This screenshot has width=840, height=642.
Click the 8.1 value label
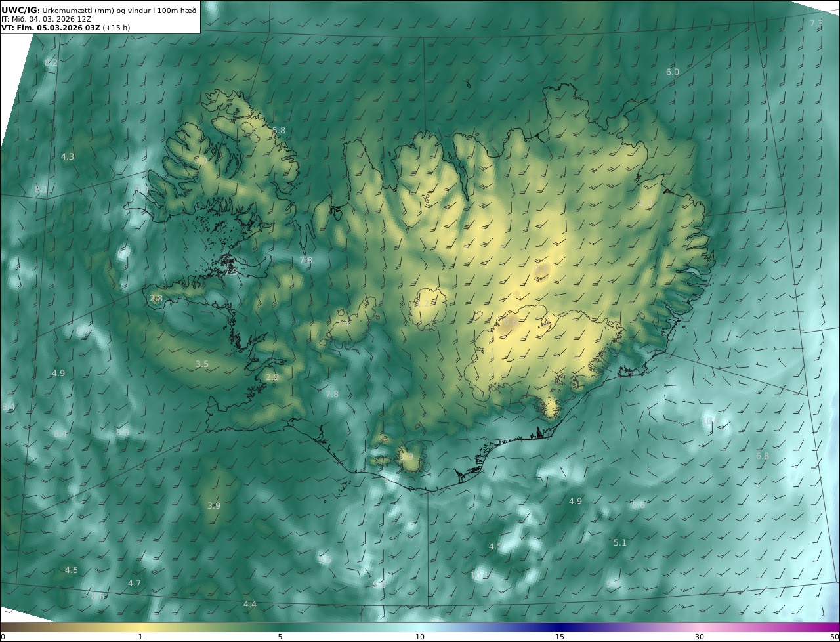tap(41, 190)
